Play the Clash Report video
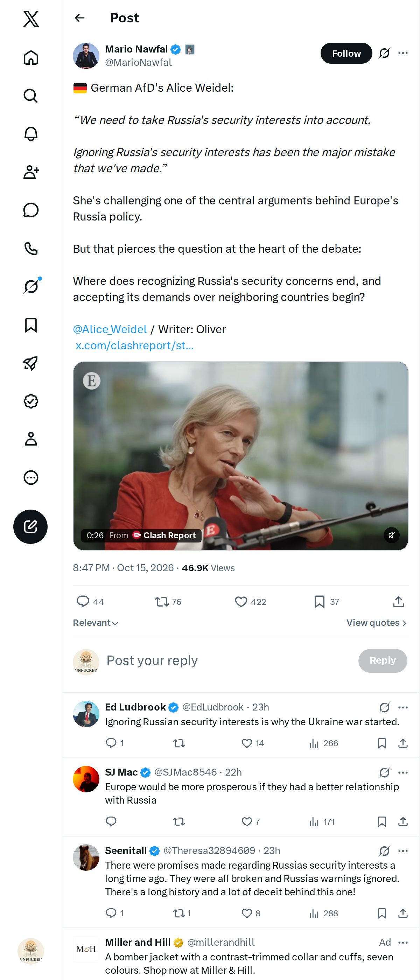 240,456
